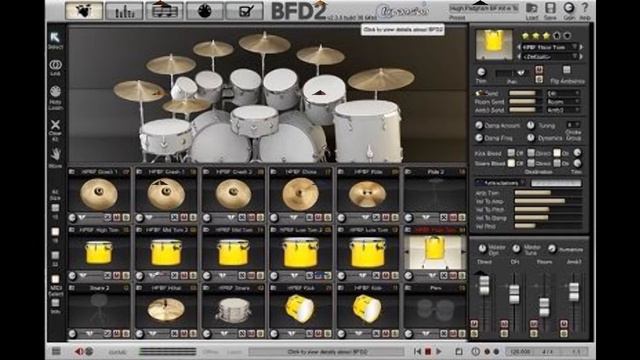
Task: Toggle the Flip Ambience button
Action: 567,70
